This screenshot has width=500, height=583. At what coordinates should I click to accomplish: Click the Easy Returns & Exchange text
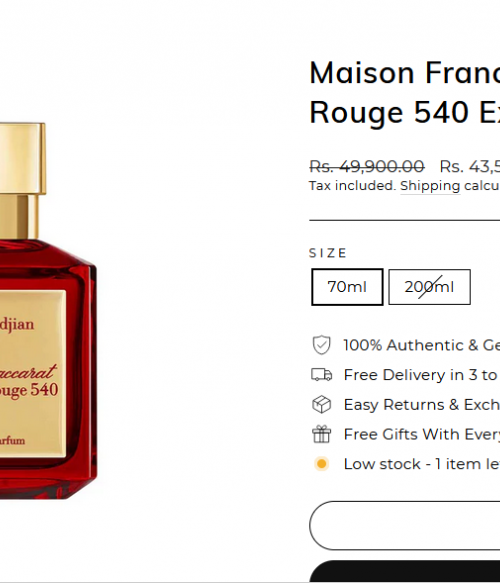pos(422,405)
